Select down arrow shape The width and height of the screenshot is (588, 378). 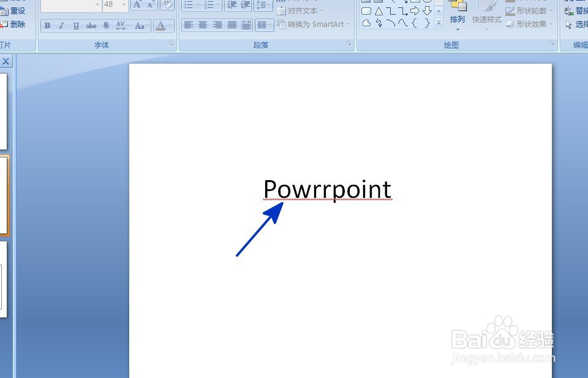[x=427, y=11]
